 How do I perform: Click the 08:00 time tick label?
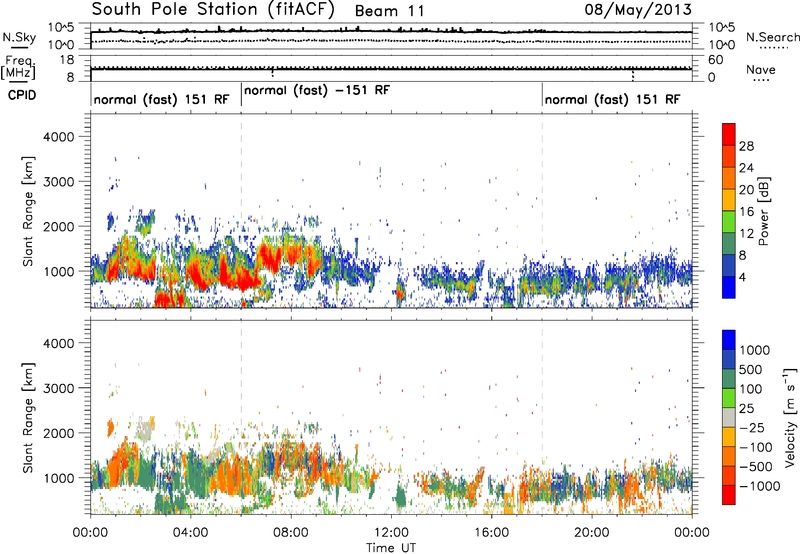coord(291,533)
